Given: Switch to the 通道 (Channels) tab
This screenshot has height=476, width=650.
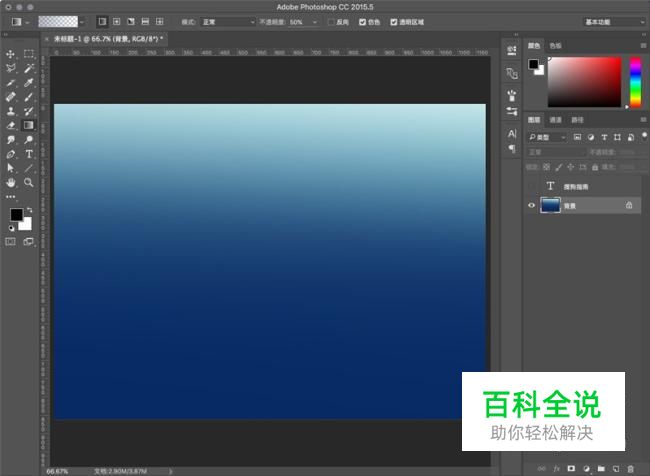Looking at the screenshot, I should click(555, 120).
